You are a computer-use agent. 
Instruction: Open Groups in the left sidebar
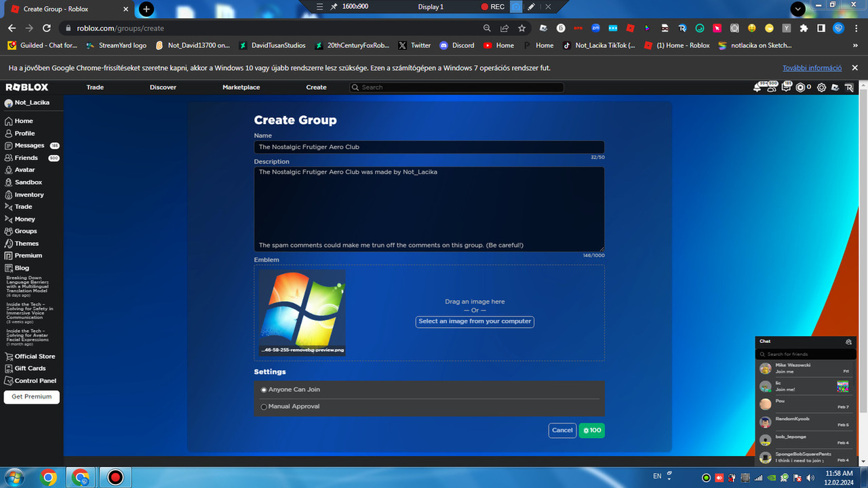(x=21, y=231)
